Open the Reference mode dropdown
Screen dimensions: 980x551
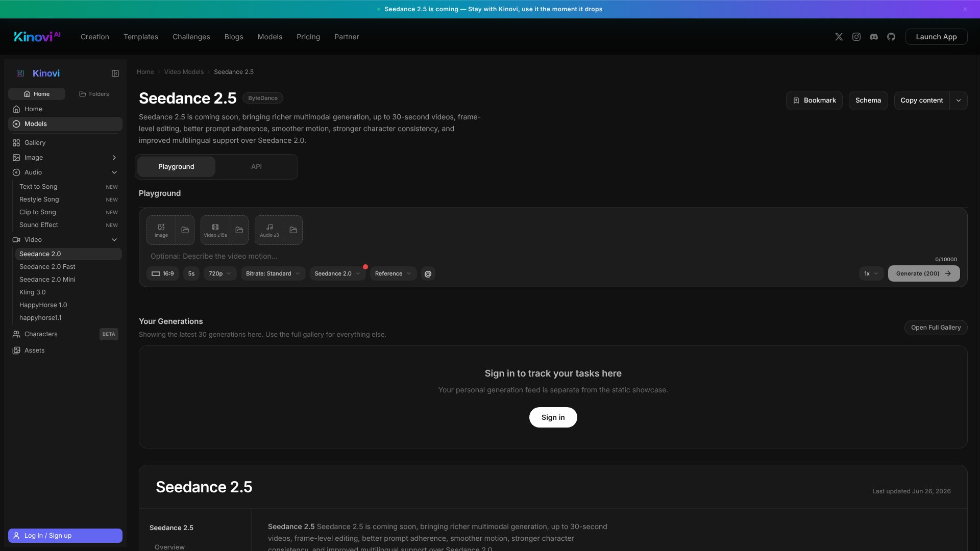[x=393, y=274]
